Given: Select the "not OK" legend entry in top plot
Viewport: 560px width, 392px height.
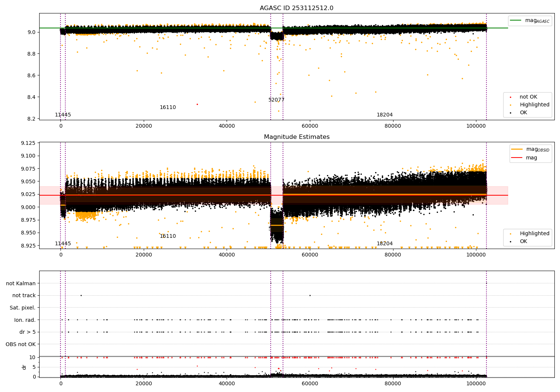Looking at the screenshot, I should [528, 97].
